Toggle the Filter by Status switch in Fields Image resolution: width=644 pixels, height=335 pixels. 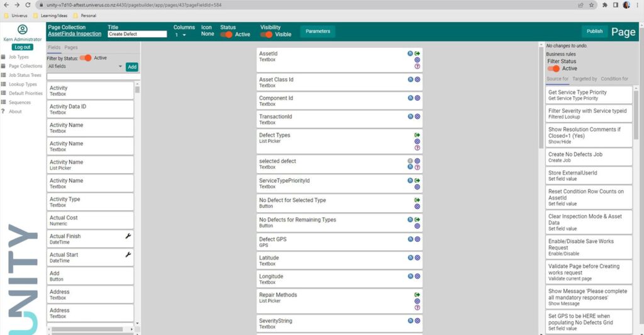[85, 58]
